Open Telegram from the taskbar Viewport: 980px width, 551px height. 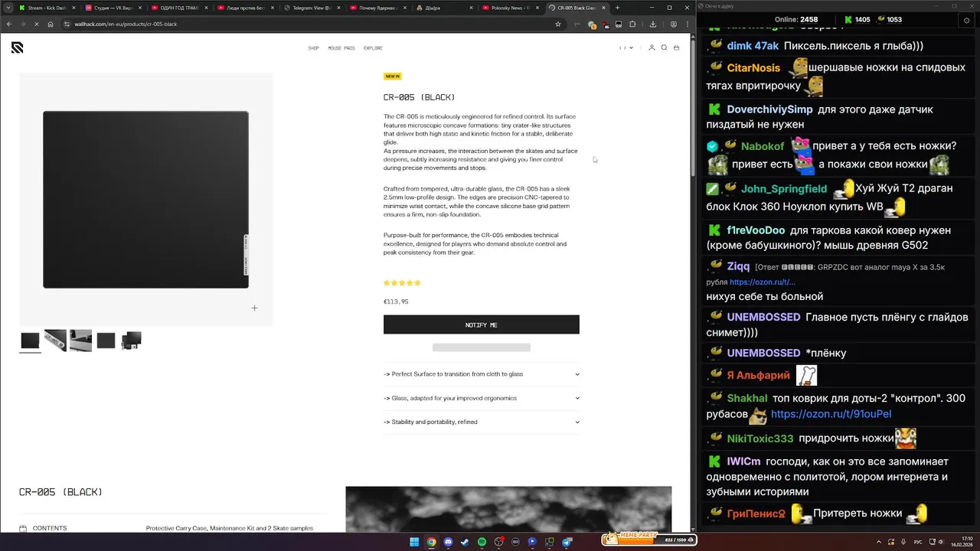coord(567,542)
